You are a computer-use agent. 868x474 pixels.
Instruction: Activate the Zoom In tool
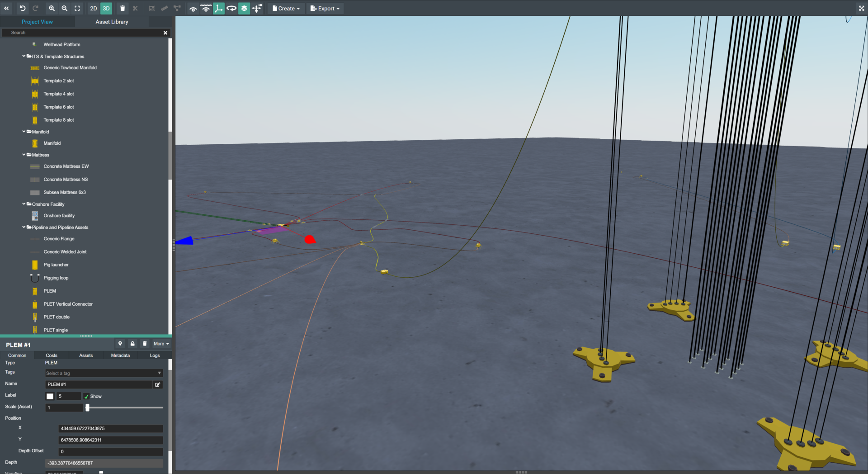(52, 8)
